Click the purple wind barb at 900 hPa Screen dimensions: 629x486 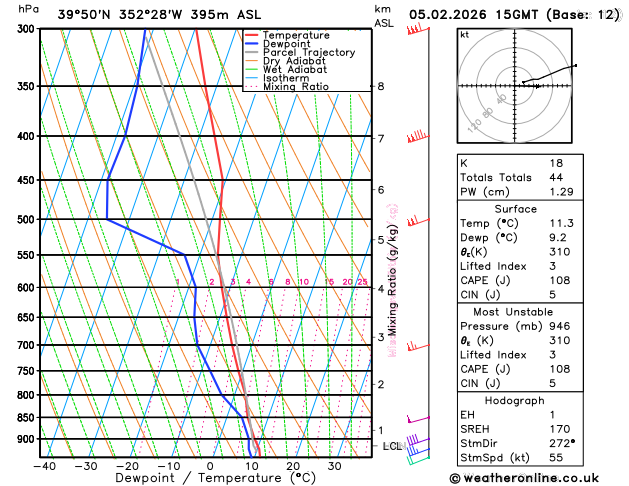[x=418, y=439]
